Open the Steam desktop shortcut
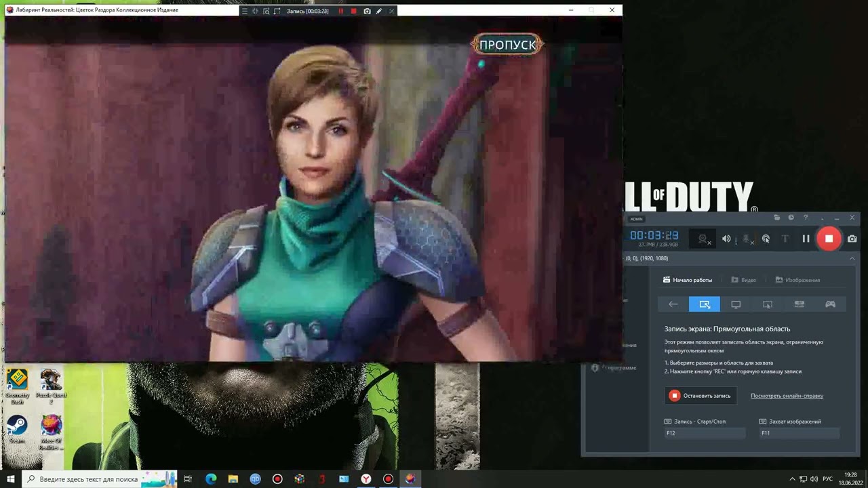868x488 pixels. [x=17, y=430]
